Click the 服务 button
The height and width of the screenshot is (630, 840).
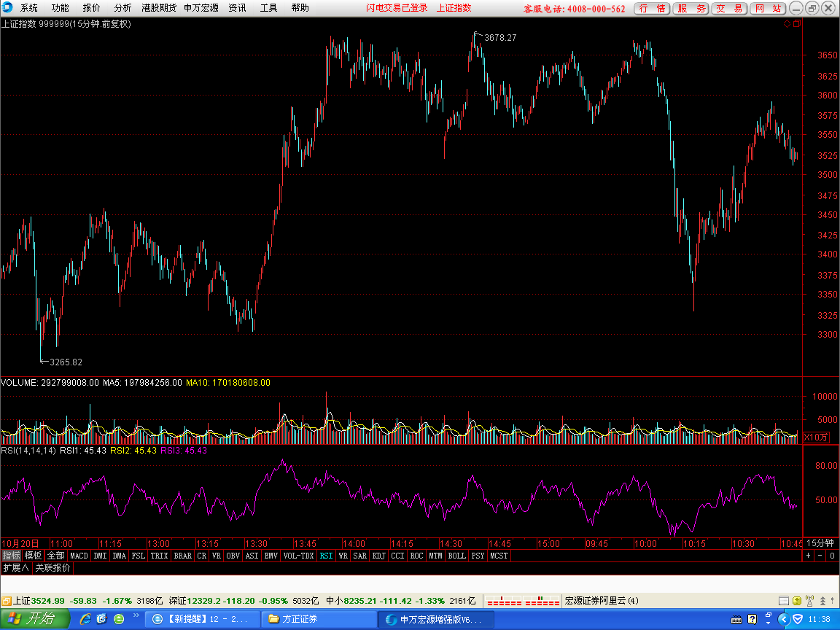tap(691, 9)
